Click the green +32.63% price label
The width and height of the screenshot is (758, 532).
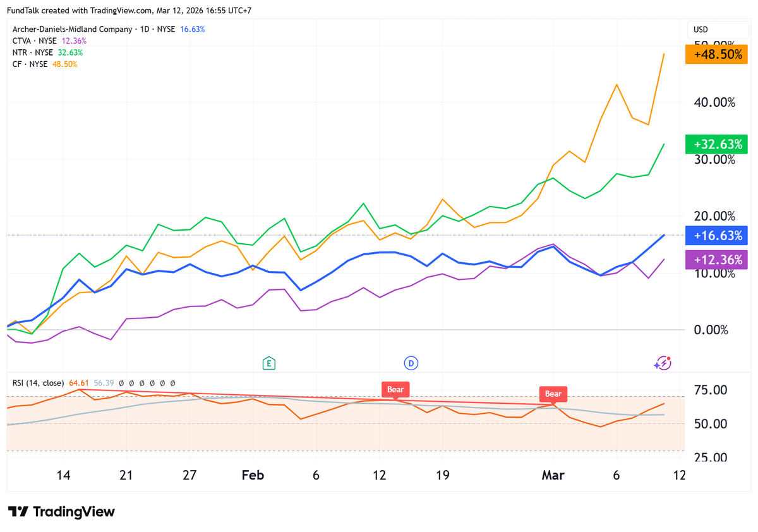717,144
